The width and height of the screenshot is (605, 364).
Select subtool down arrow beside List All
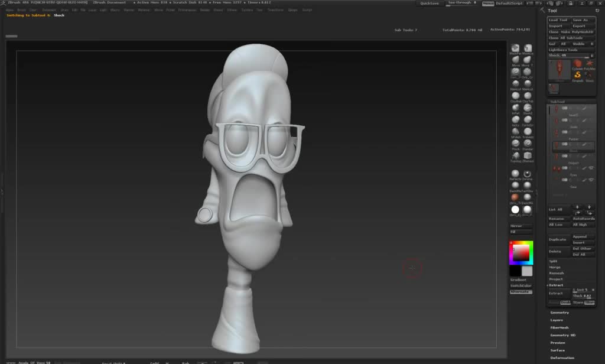pos(589,207)
